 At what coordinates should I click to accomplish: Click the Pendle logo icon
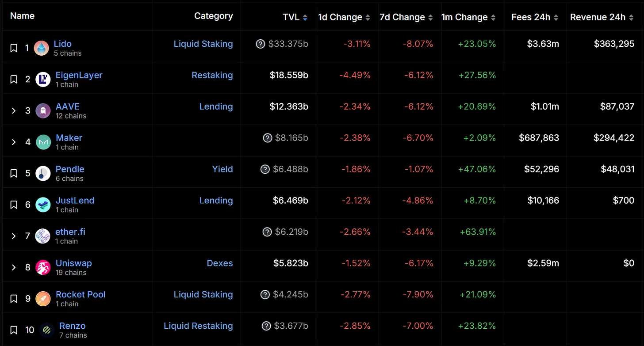[43, 173]
